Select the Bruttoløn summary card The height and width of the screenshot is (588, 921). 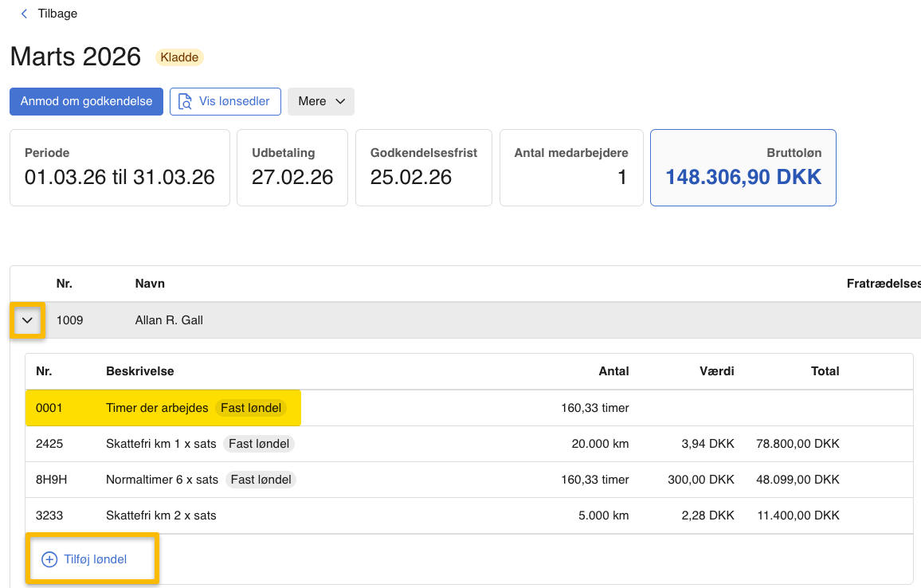[x=743, y=167]
